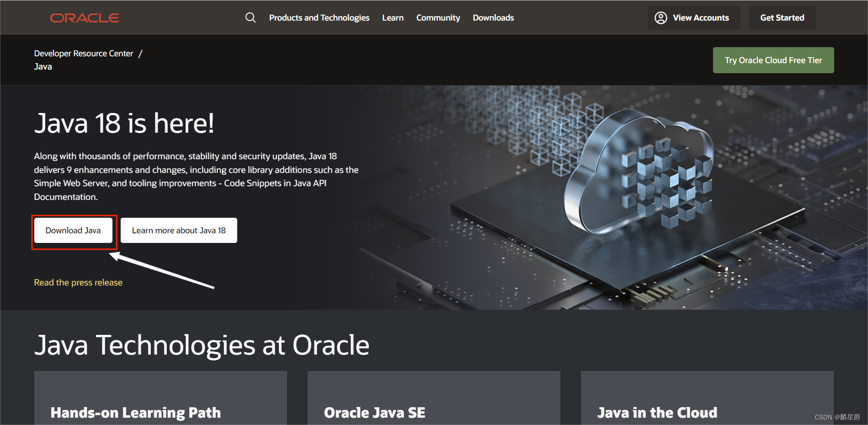The width and height of the screenshot is (868, 425).
Task: Open the Downloads menu
Action: pos(493,18)
